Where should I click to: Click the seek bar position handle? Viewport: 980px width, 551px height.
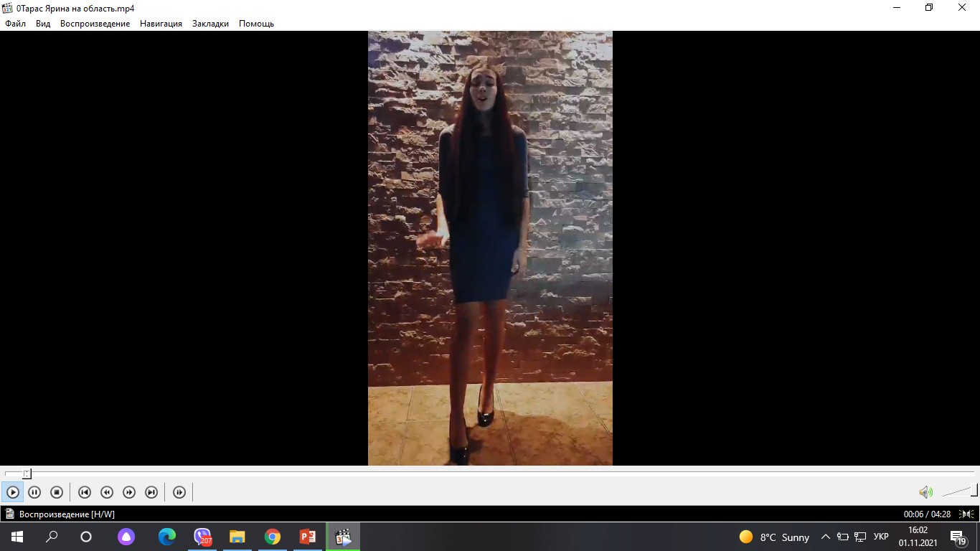[x=27, y=474]
